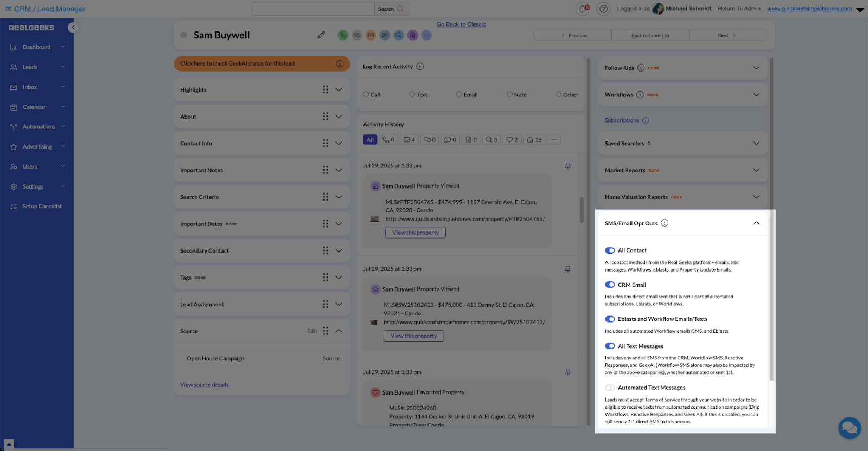This screenshot has height=451, width=868.
Task: Select the Note activity radio button
Action: [510, 94]
